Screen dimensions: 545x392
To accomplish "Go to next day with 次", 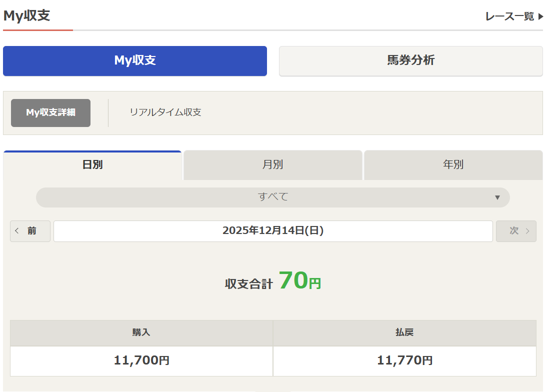I will [x=515, y=231].
